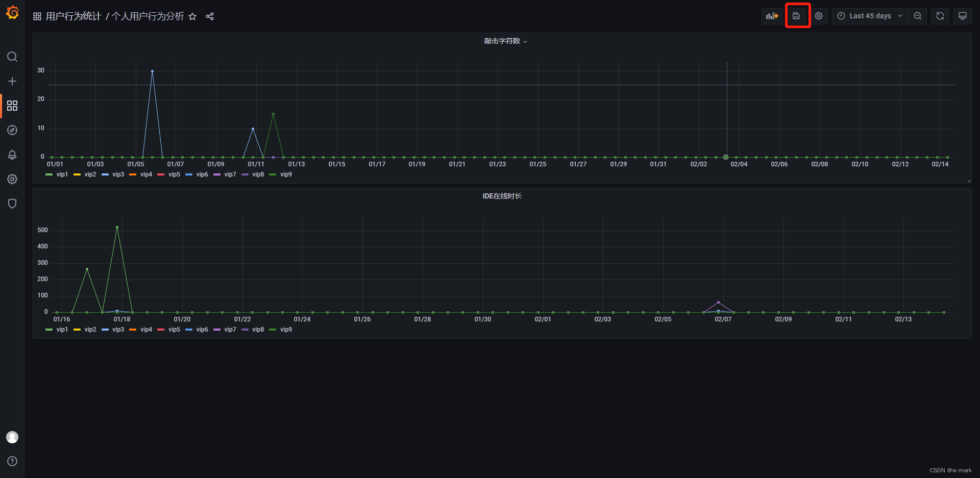Zoom out the time range via magnifier icon
980x478 pixels.
(x=917, y=16)
